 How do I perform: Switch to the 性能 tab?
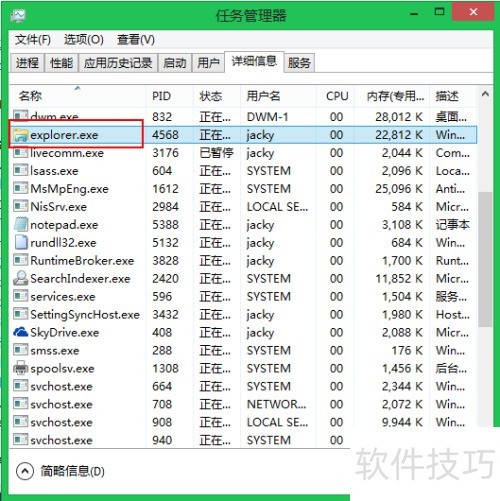coord(61,63)
